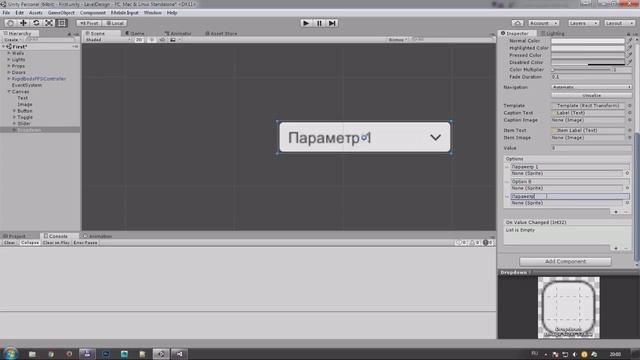Image resolution: width=640 pixels, height=360 pixels.
Task: Switch to the Project tab
Action: (x=15, y=236)
